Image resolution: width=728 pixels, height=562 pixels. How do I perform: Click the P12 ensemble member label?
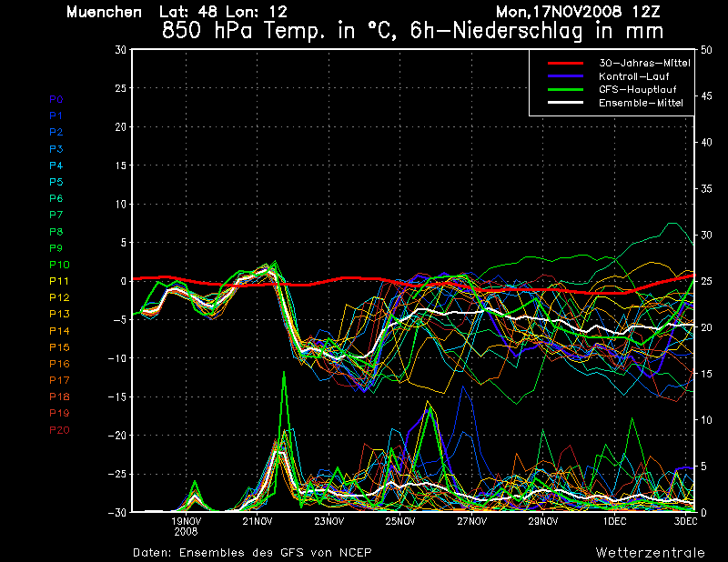[59, 297]
